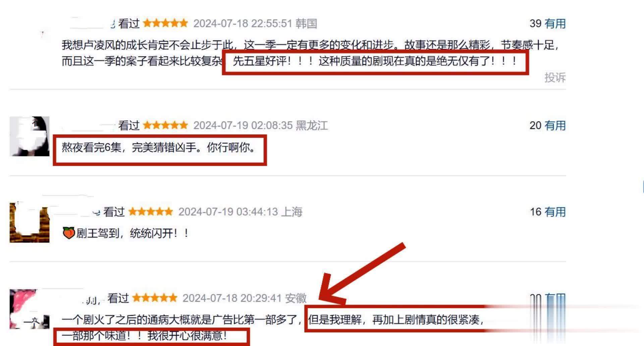Open the avatar of the 上海 reviewer

click(30, 223)
